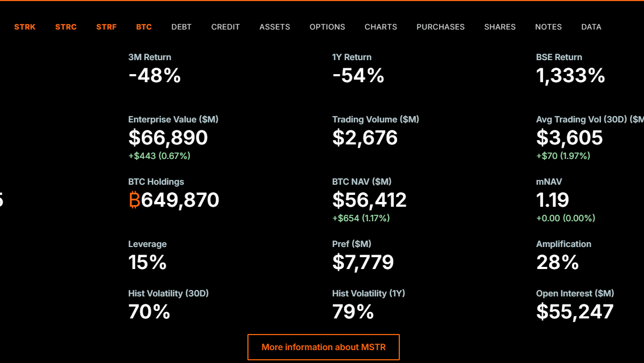Show the ASSETS tab
The width and height of the screenshot is (644, 363).
pyautogui.click(x=275, y=27)
